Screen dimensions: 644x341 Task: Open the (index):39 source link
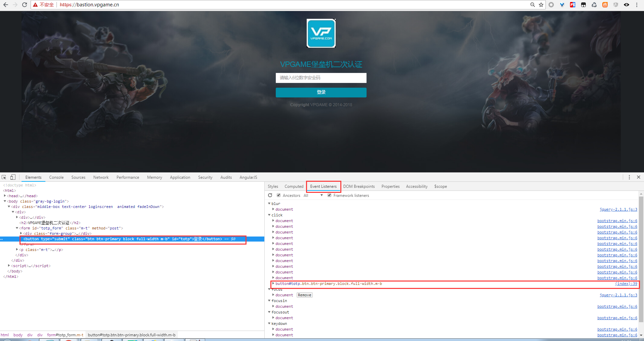(x=626, y=284)
